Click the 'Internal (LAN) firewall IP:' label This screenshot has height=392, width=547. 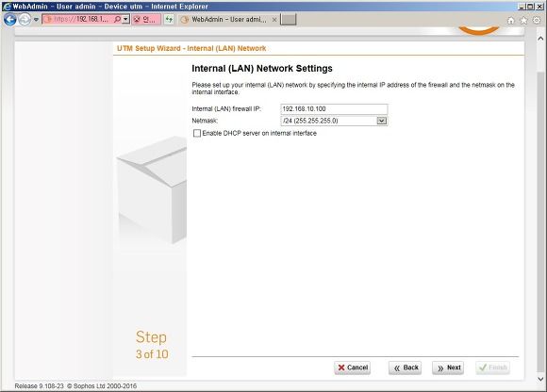pyautogui.click(x=226, y=108)
